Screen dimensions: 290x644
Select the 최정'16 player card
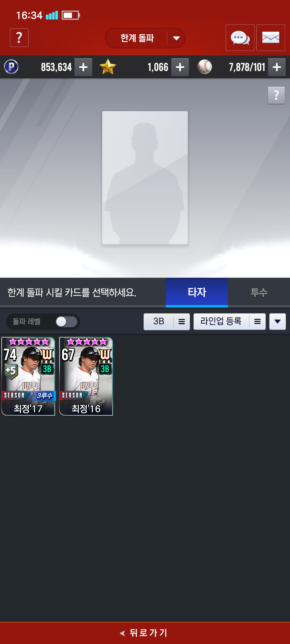pyautogui.click(x=86, y=376)
